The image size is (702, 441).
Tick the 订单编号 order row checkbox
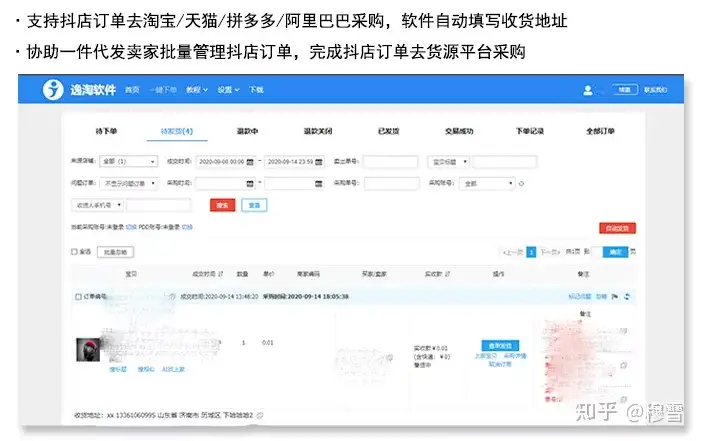click(78, 296)
